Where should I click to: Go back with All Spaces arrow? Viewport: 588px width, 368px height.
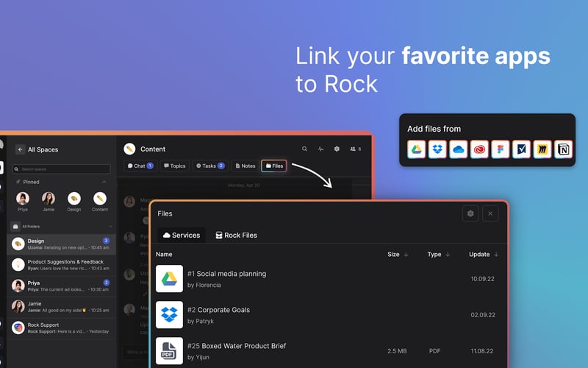(x=21, y=149)
